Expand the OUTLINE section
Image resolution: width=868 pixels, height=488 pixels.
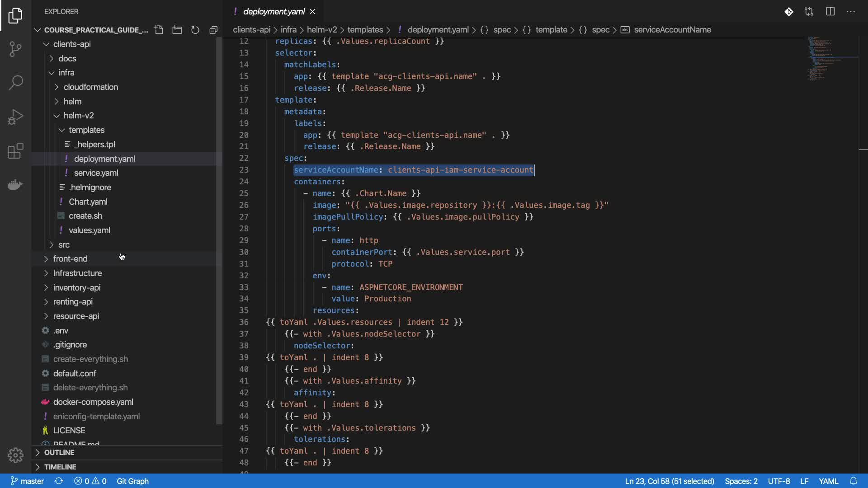click(x=59, y=453)
